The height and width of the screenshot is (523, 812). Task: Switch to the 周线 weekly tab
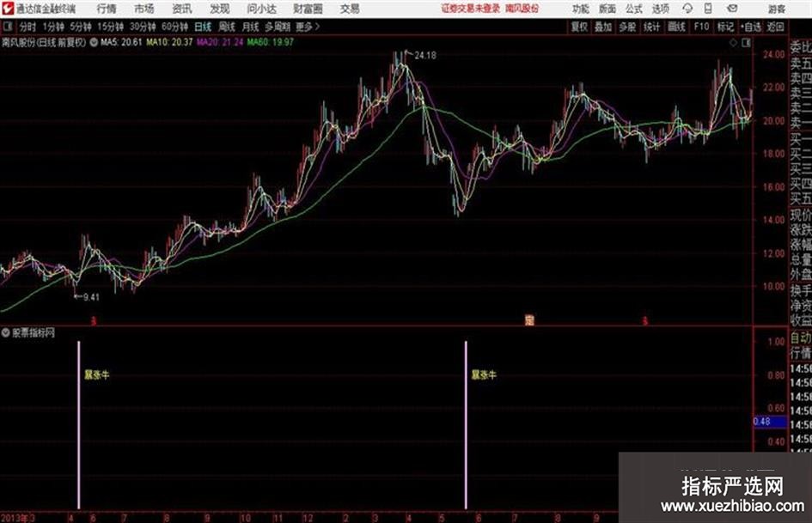point(226,27)
